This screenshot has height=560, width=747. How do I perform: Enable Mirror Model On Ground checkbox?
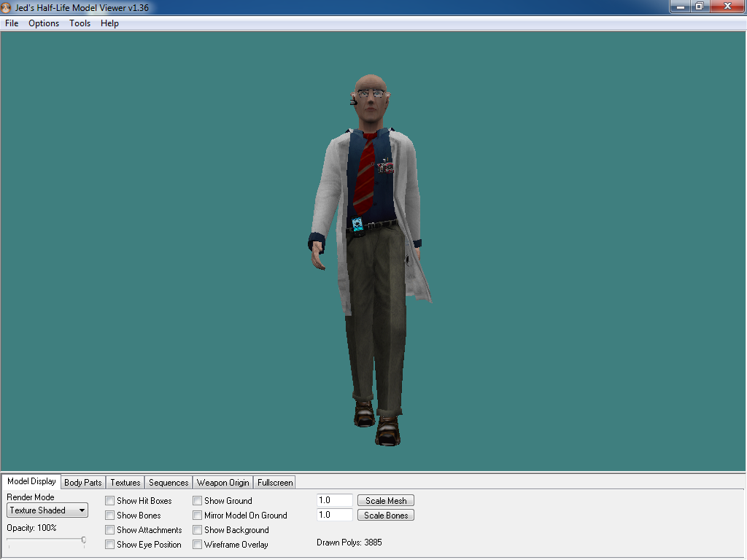[197, 516]
